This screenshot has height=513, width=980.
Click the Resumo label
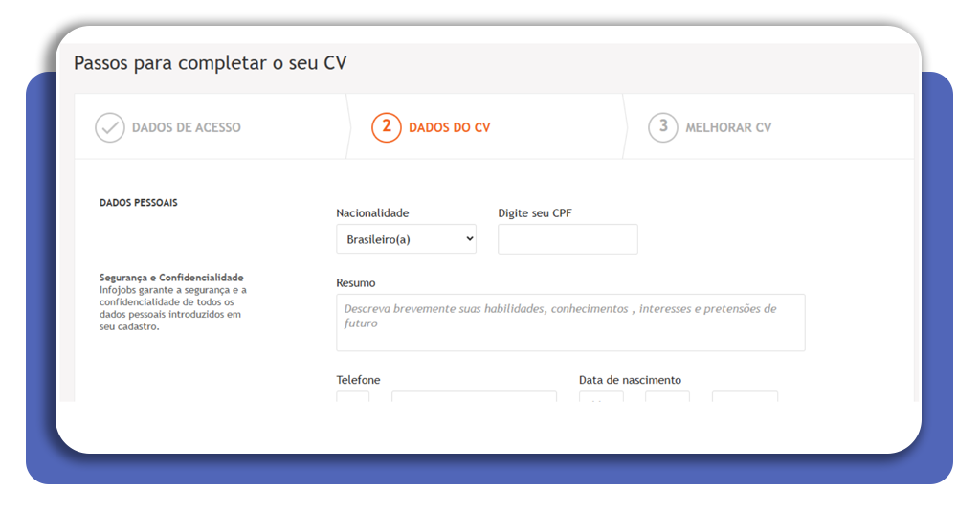tap(356, 283)
